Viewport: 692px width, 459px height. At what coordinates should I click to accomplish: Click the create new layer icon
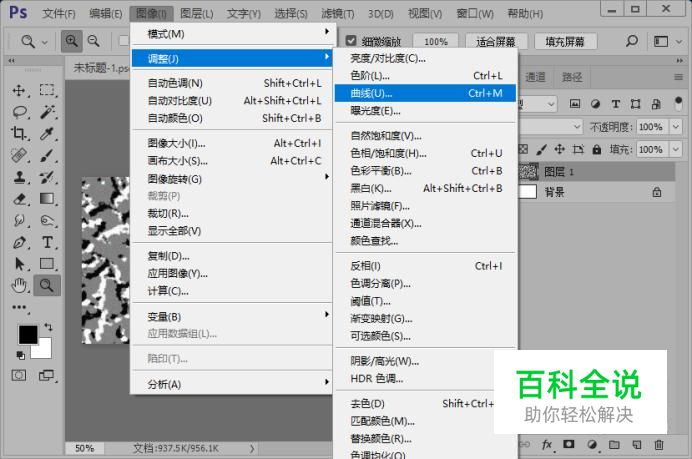coord(636,444)
